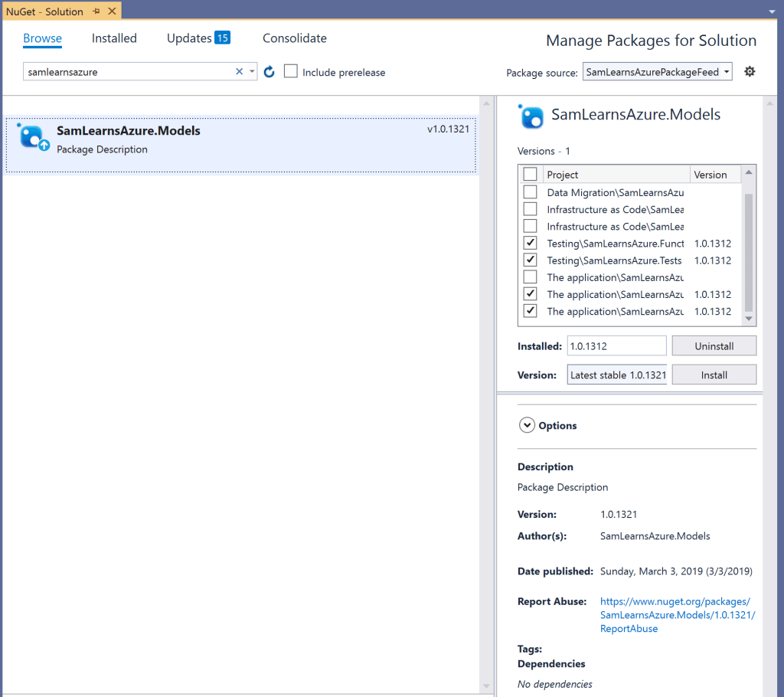Expand the Options section
This screenshot has width=784, height=697.
click(527, 426)
